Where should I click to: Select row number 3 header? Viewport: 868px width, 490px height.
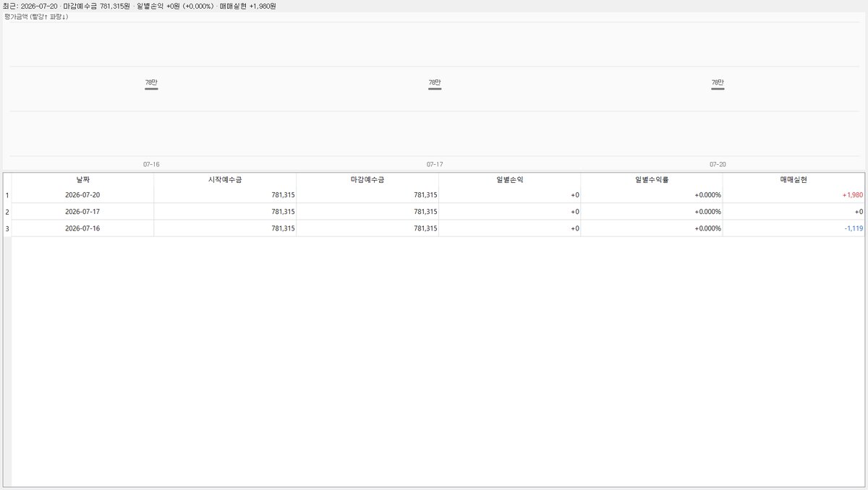[x=7, y=228]
